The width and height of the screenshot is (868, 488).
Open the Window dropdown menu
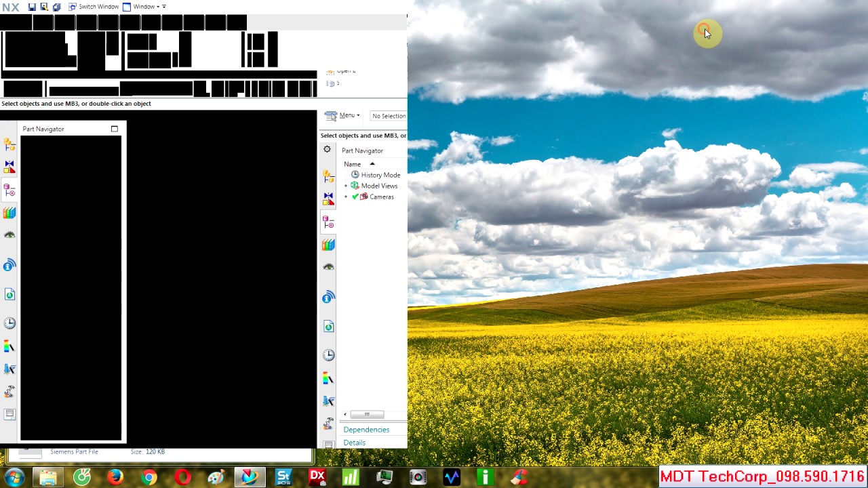click(x=141, y=7)
